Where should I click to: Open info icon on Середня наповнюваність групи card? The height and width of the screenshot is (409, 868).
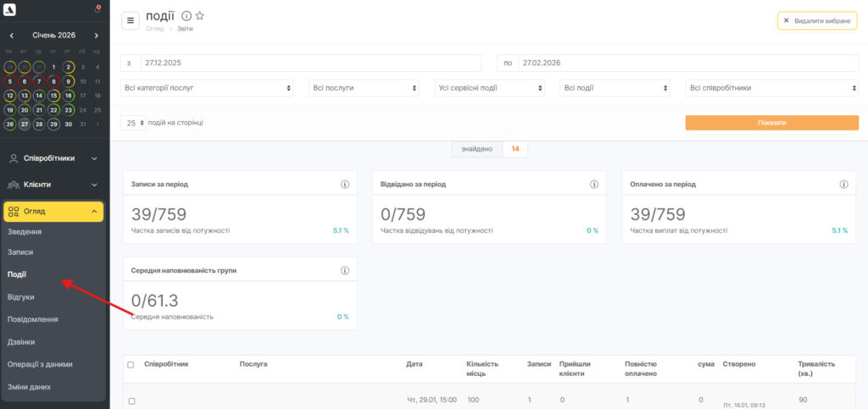click(345, 271)
